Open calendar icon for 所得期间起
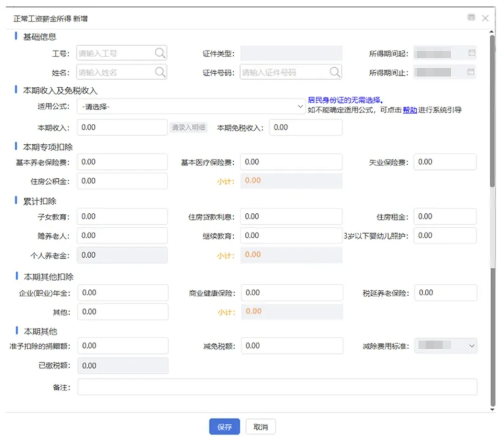 (x=471, y=53)
